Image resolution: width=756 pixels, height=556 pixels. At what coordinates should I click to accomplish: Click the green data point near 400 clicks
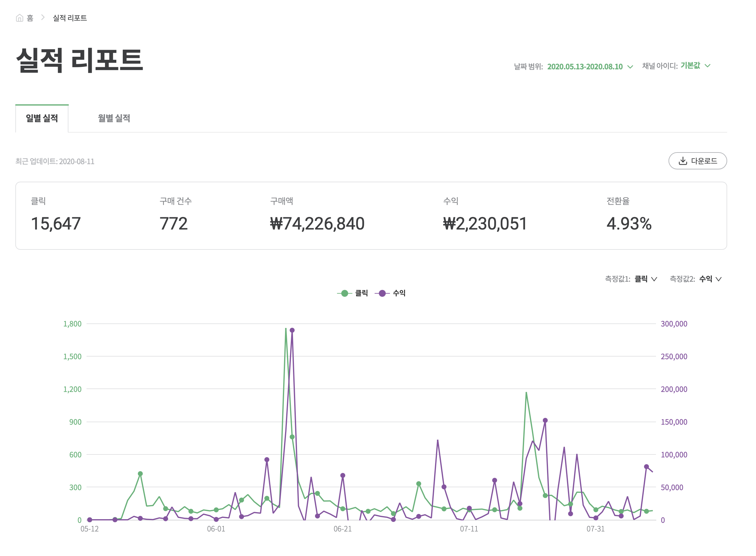(x=140, y=473)
